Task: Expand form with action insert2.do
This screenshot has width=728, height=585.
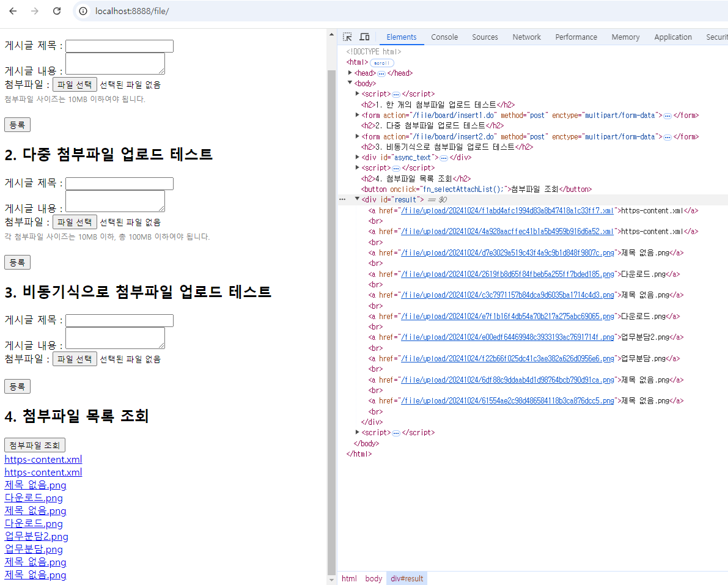Action: (x=357, y=136)
